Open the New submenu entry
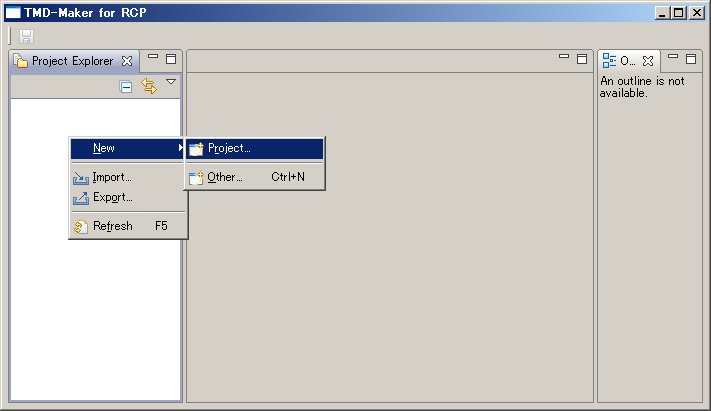The height and width of the screenshot is (411, 711). click(x=128, y=148)
